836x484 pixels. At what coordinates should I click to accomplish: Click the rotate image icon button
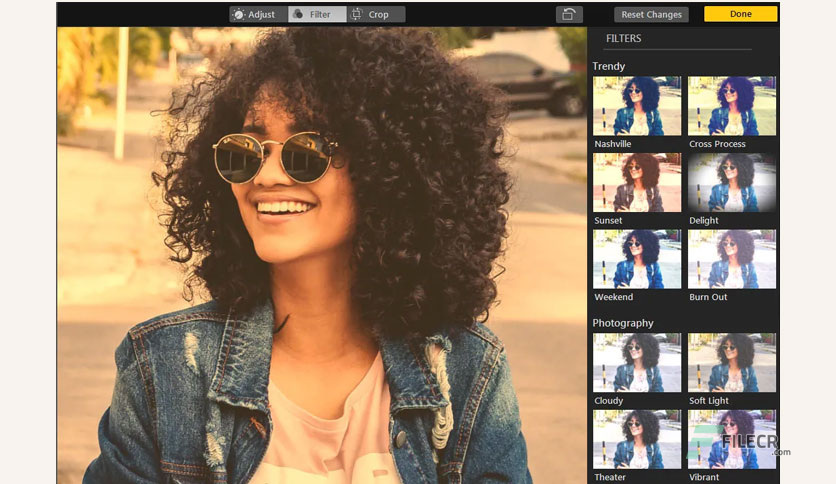pyautogui.click(x=569, y=14)
